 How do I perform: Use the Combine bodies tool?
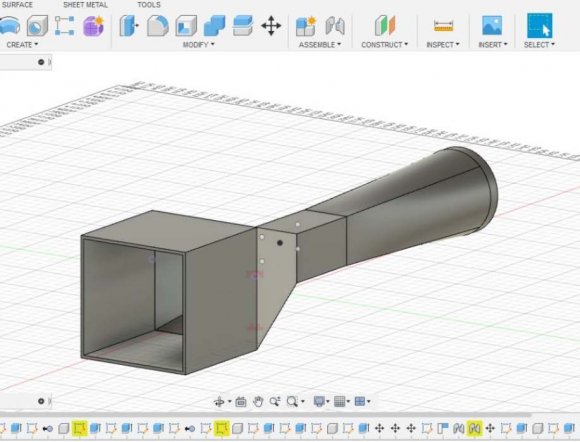tap(215, 26)
